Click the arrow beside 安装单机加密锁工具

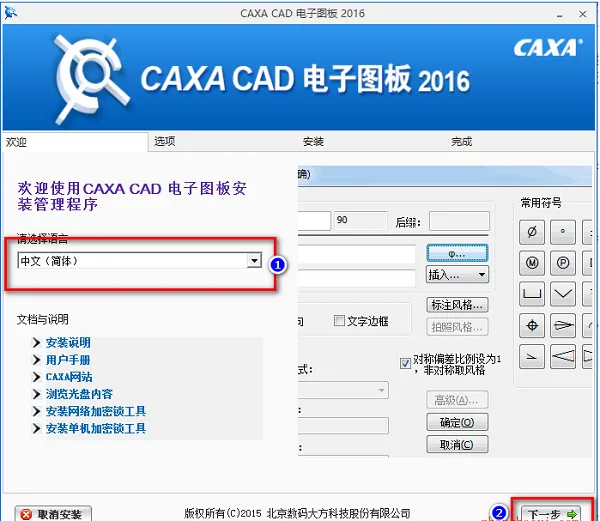(x=36, y=428)
